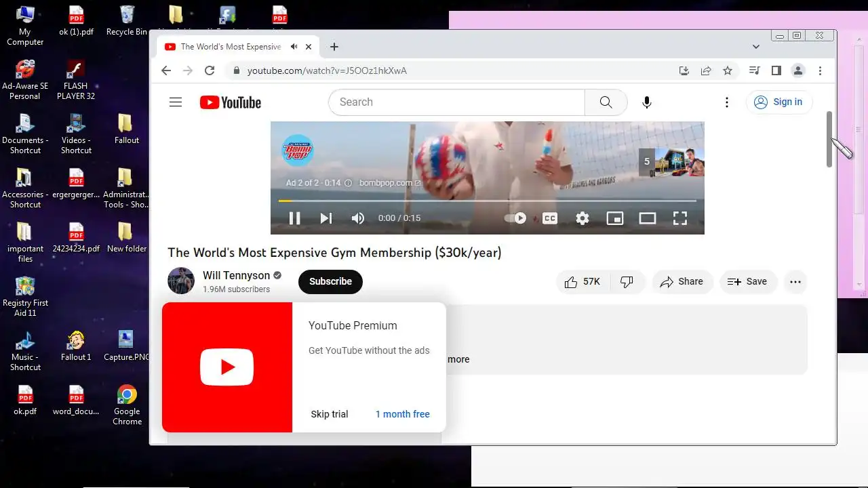Save video to a playlist
The image size is (868, 488).
coord(747,281)
